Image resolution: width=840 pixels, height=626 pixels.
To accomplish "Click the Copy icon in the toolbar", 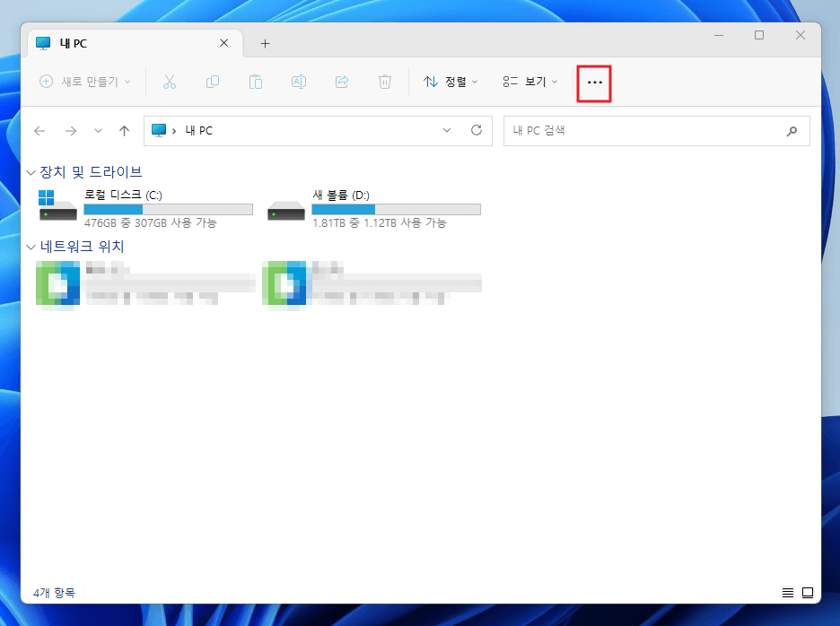I will click(213, 82).
